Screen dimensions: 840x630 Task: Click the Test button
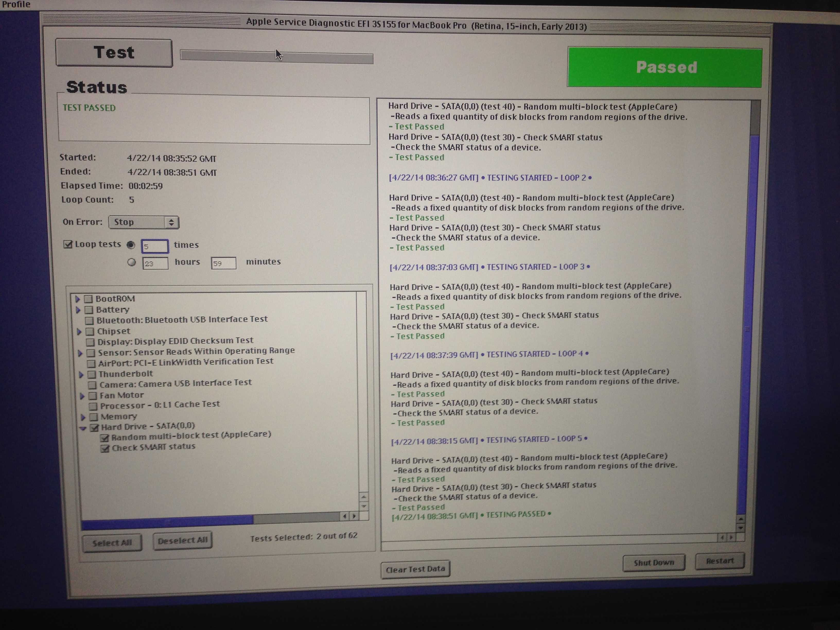(114, 53)
